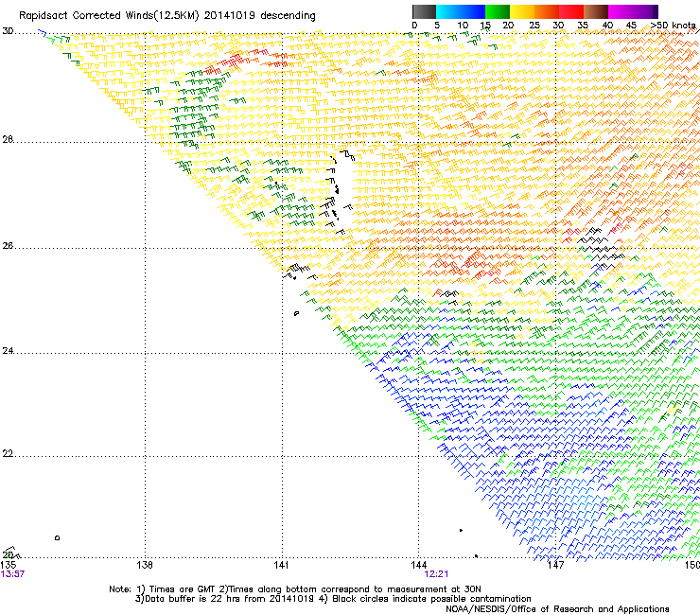Click the "22" latitude axis label

tap(8, 454)
